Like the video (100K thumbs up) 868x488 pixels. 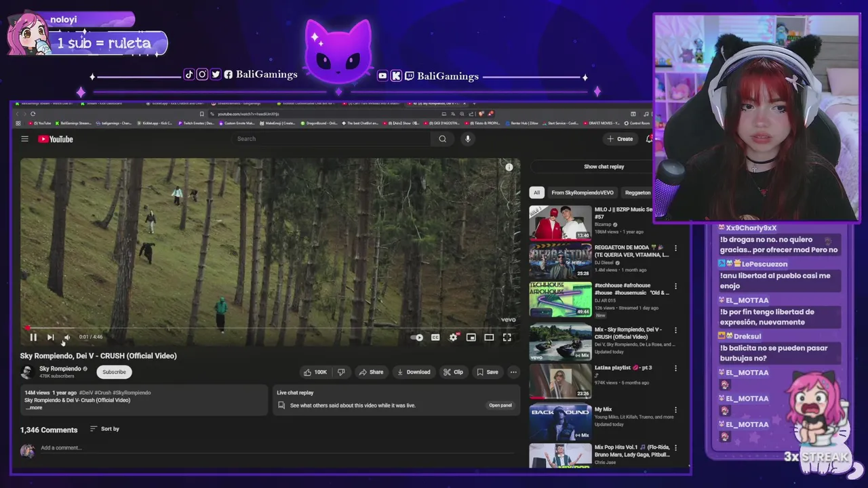click(317, 372)
